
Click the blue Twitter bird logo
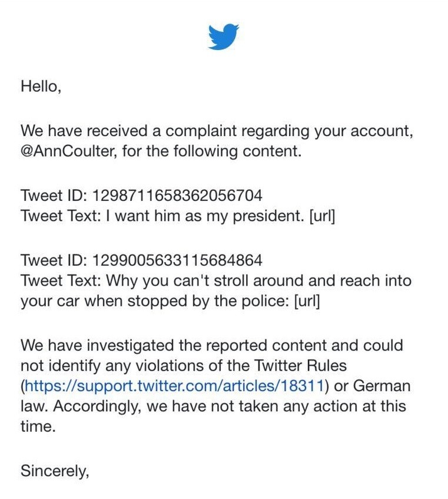[224, 37]
